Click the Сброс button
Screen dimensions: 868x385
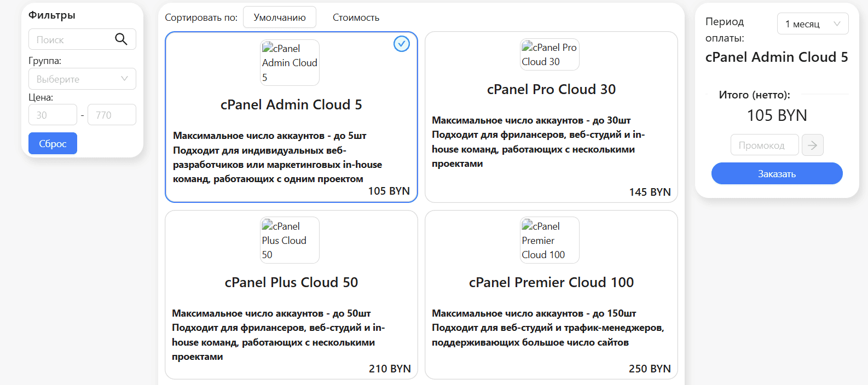(53, 143)
